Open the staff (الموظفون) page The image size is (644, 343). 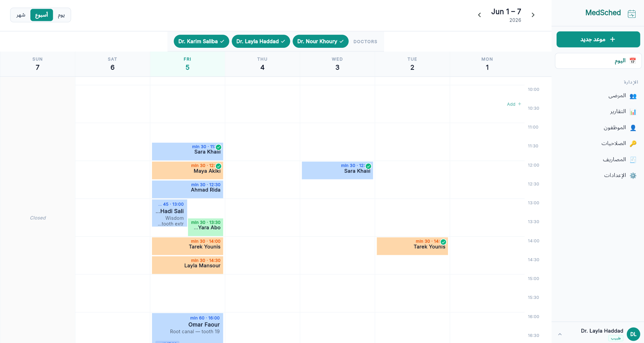(x=598, y=128)
